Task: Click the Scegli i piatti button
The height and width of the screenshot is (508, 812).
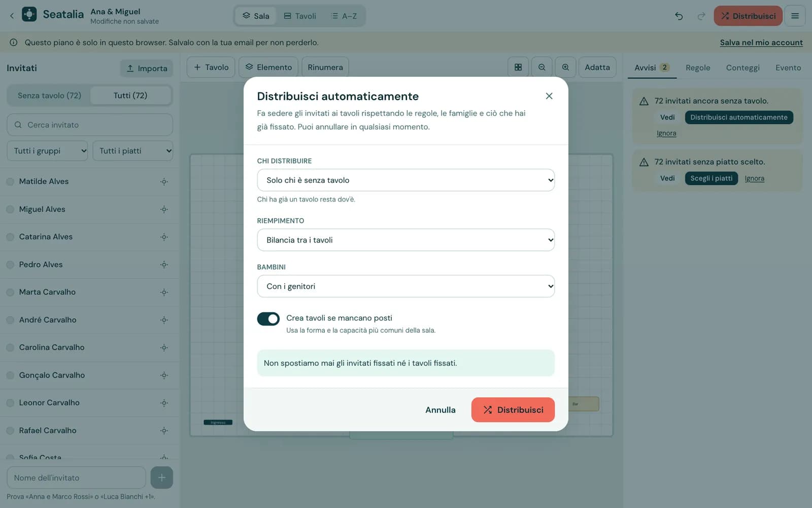Action: [x=711, y=178]
